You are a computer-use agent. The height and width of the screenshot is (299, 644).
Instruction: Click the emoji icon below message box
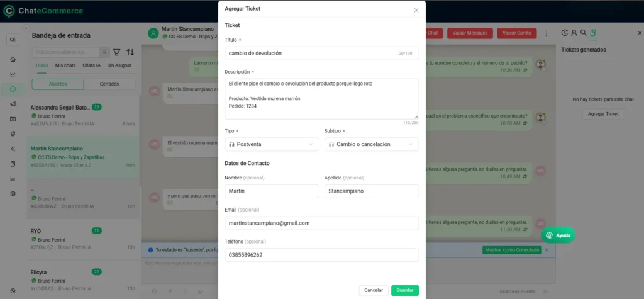pyautogui.click(x=155, y=291)
